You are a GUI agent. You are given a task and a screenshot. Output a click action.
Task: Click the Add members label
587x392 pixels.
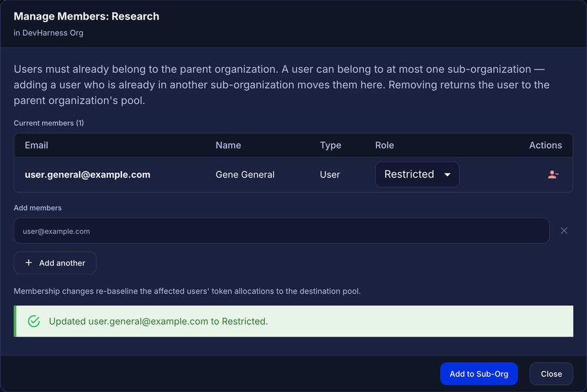point(37,208)
